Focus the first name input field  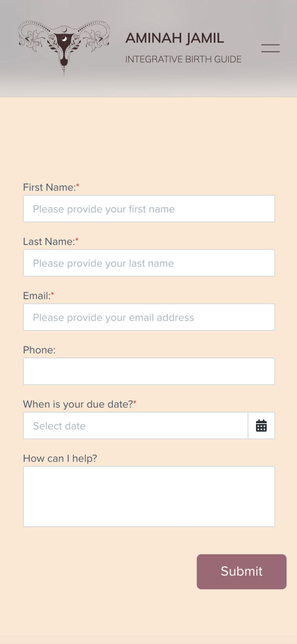click(149, 209)
